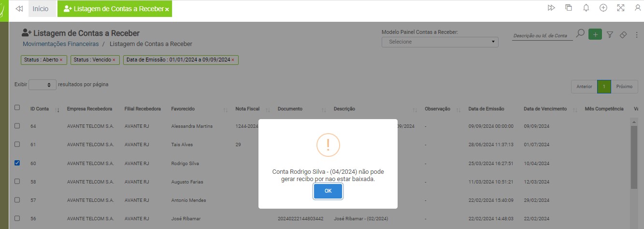Click the green add account button
This screenshot has width=644, height=229.
pyautogui.click(x=595, y=34)
